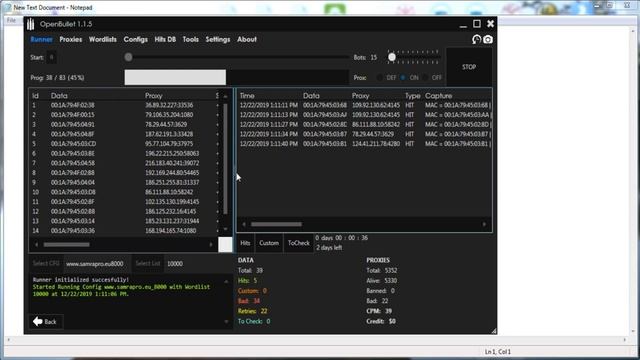Click the Select CFG button

[x=46, y=264]
